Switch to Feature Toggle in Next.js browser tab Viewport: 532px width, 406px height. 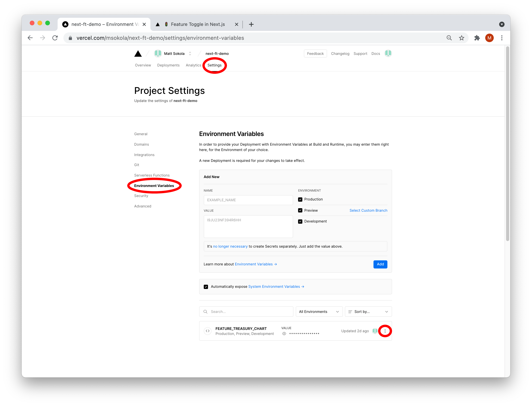tap(198, 24)
